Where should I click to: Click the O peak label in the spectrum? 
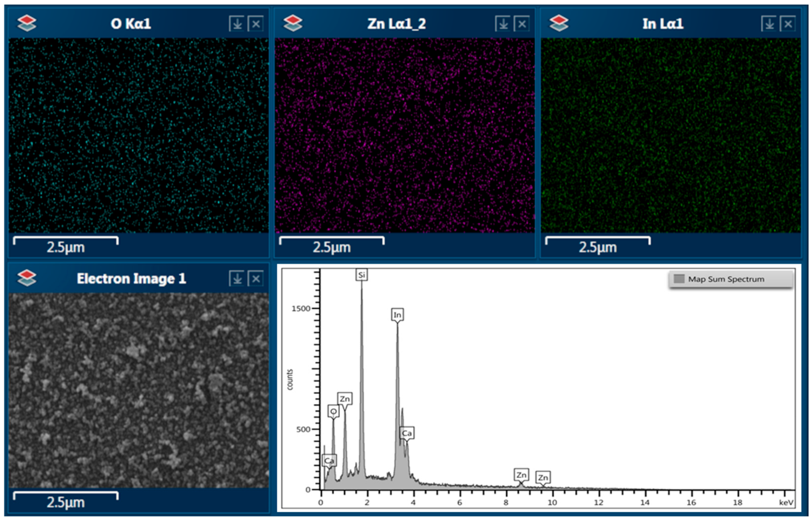coord(333,411)
